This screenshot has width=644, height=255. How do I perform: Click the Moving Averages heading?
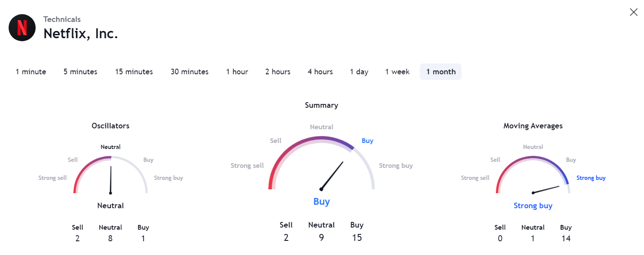(x=533, y=126)
